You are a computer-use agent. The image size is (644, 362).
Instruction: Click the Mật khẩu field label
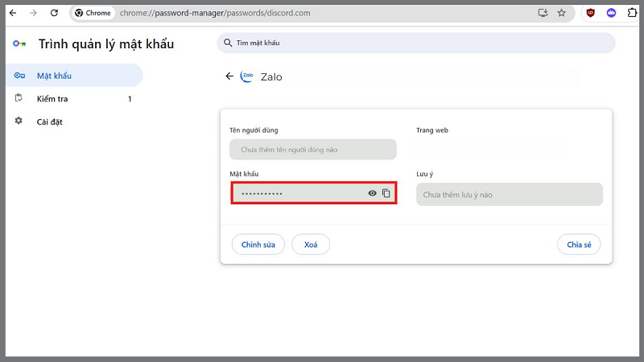[x=244, y=174]
